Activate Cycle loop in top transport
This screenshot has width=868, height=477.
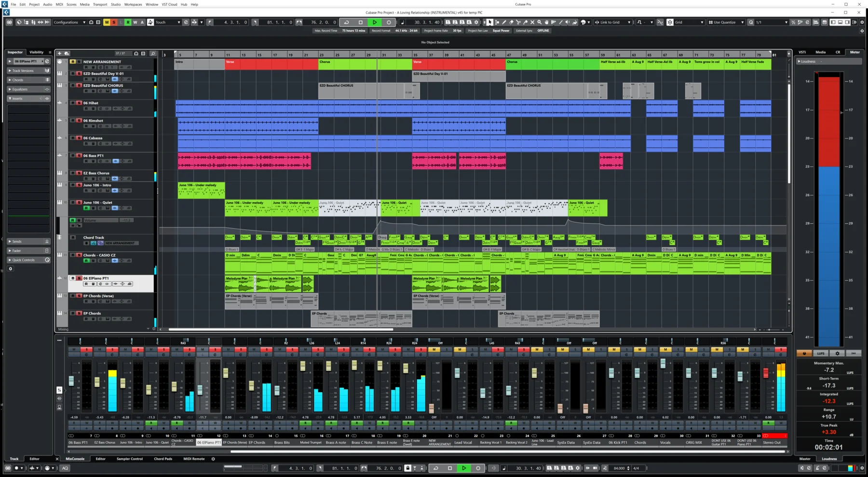click(346, 22)
